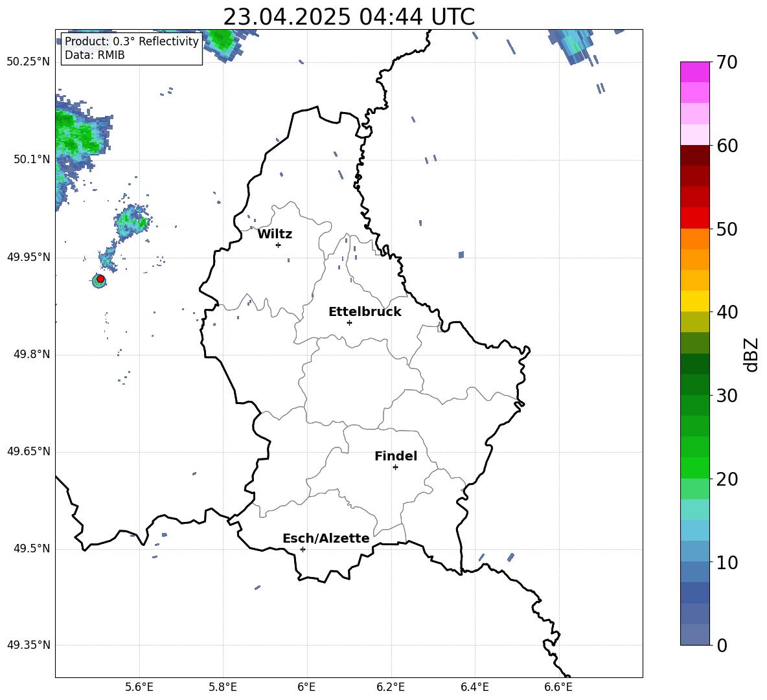Screen dimensions: 767x700
Task: Click the dBZ colorbar axis label
Action: 751,354
